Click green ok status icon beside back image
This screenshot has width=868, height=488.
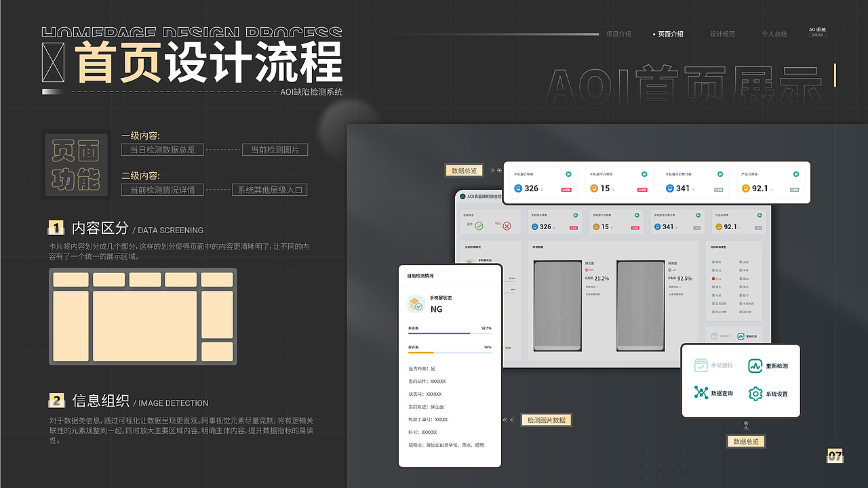pyautogui.click(x=670, y=270)
